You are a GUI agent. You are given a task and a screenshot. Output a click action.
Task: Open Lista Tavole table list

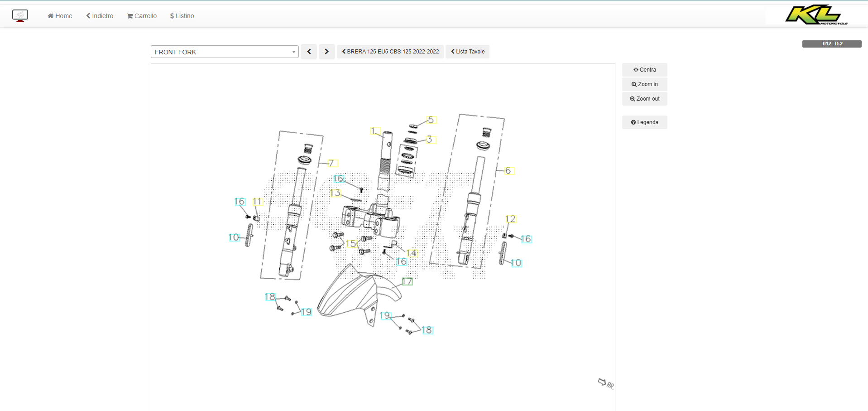tap(467, 52)
